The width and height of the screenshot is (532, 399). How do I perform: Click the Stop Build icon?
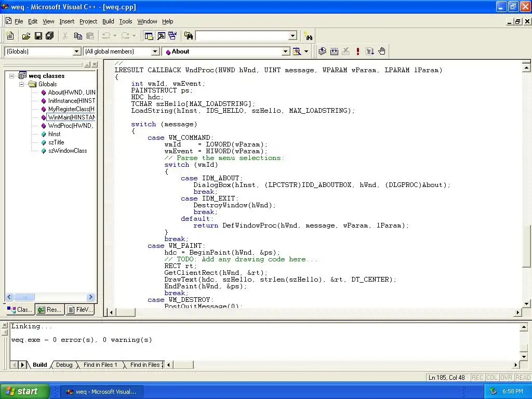(x=345, y=51)
